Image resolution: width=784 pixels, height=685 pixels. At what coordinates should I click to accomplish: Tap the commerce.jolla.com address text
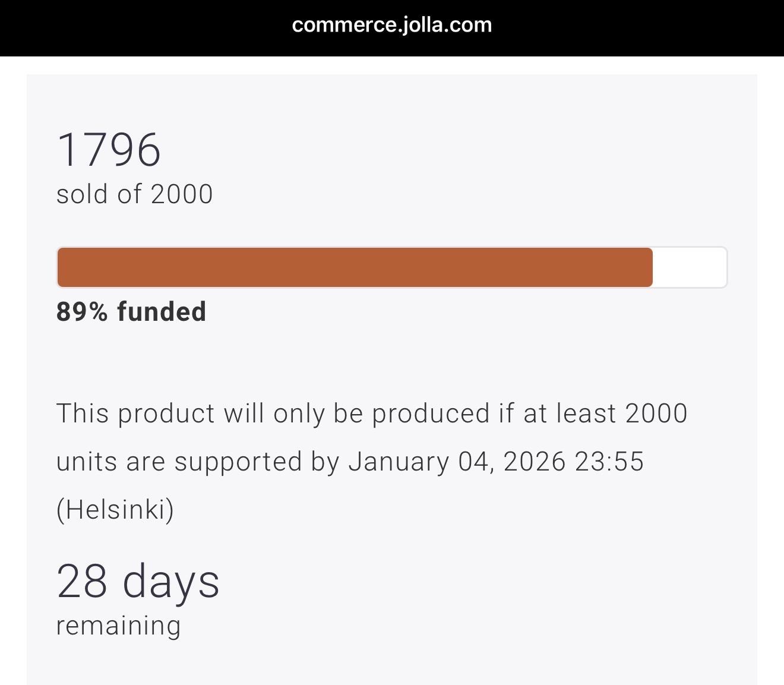[x=392, y=25]
